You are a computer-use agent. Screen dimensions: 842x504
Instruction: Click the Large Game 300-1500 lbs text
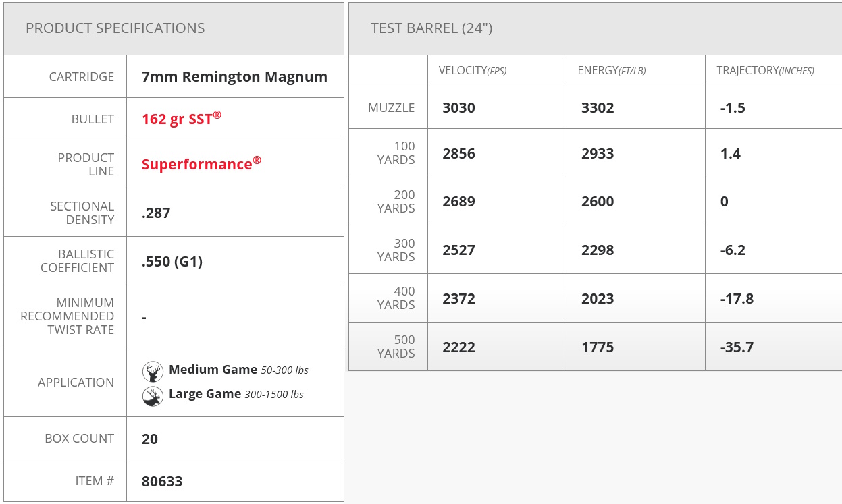coord(236,394)
